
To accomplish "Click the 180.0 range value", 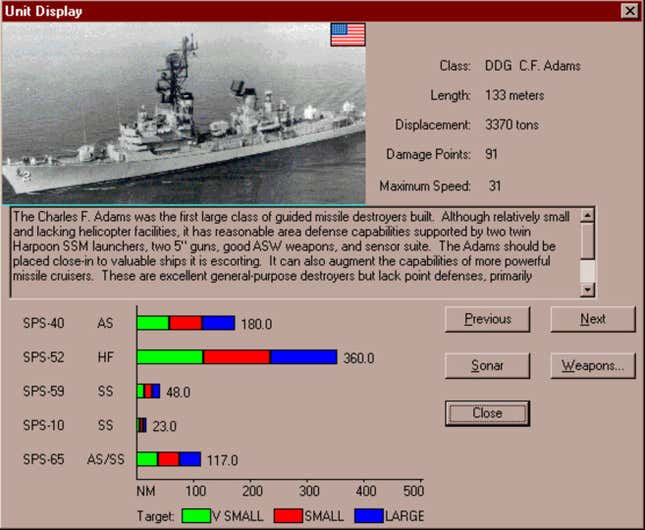I will [x=256, y=324].
